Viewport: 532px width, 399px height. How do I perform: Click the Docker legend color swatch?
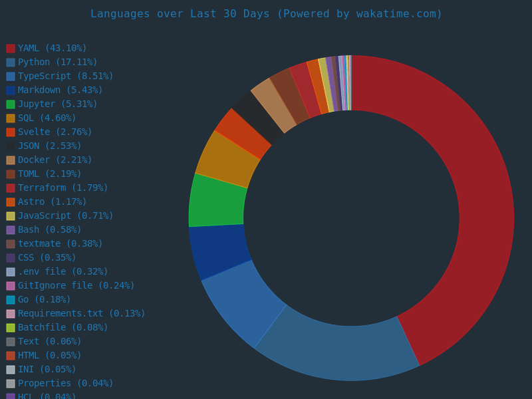coord(11,160)
